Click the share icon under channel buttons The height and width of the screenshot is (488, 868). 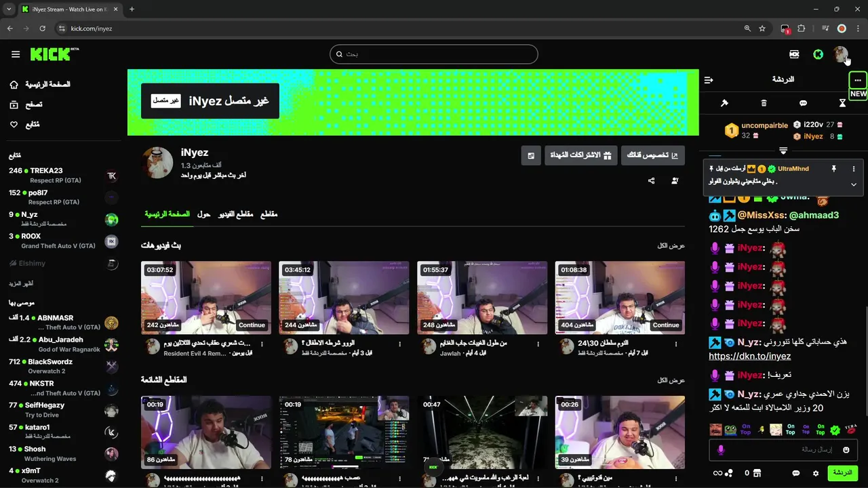652,181
